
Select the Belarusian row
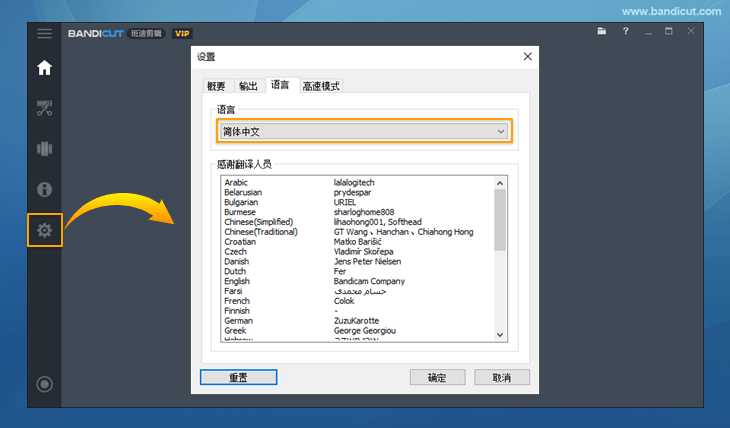[358, 192]
